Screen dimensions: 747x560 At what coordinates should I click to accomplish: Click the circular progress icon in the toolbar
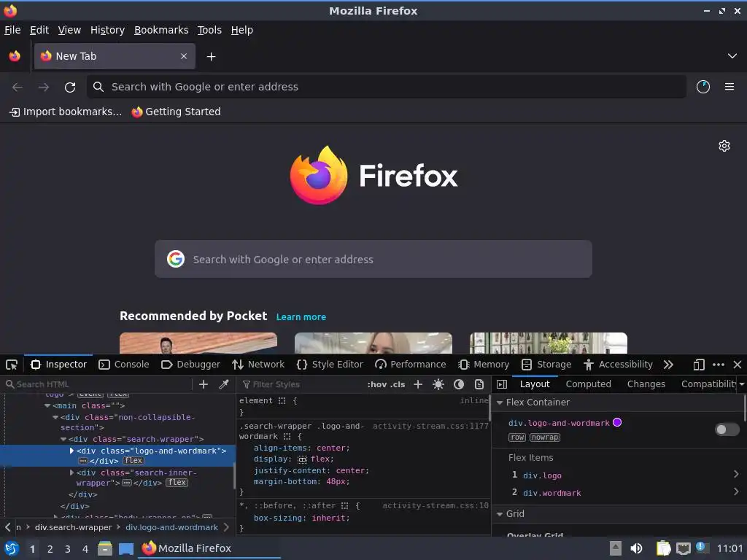(x=703, y=87)
